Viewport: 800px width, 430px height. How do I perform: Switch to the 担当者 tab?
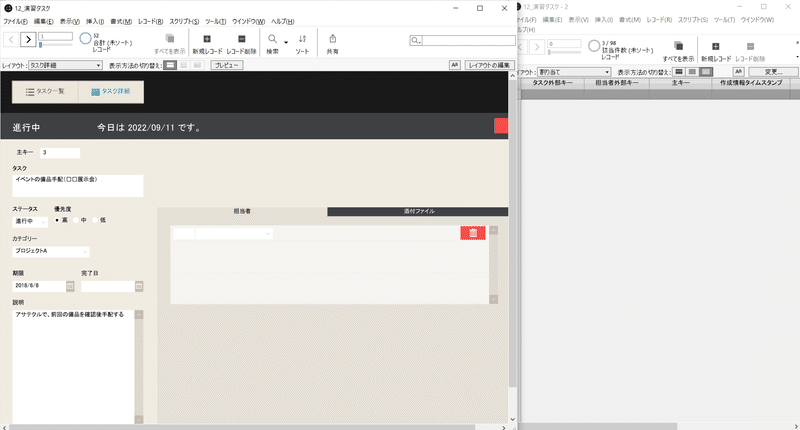click(242, 211)
